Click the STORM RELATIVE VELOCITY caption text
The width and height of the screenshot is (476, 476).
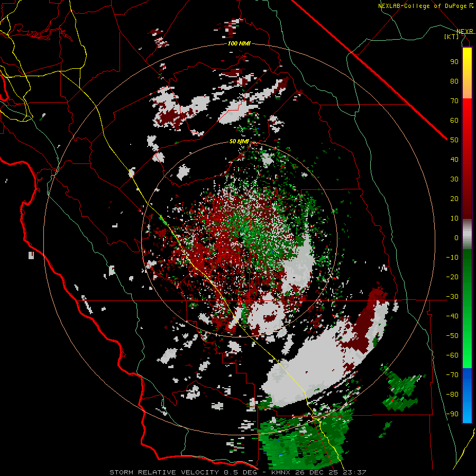click(164, 472)
